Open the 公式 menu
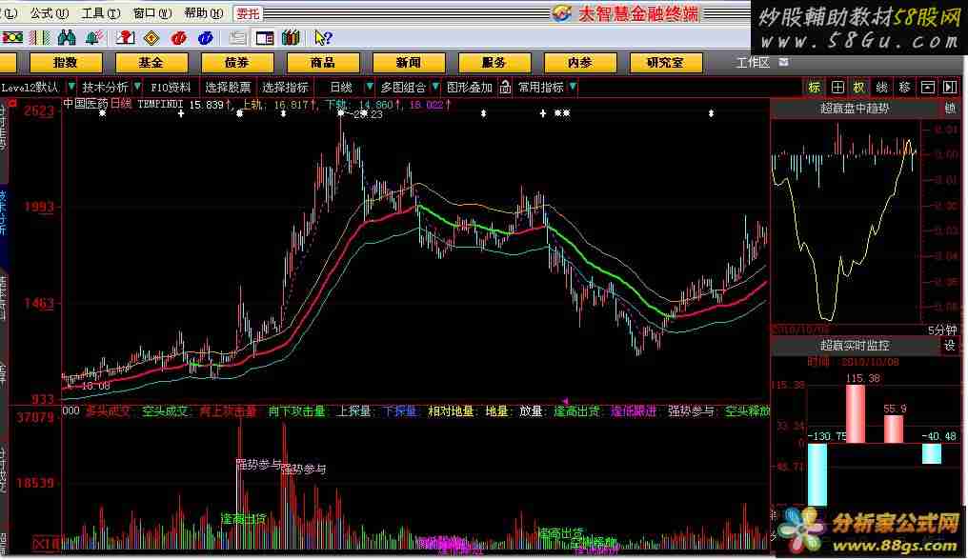 click(x=50, y=13)
